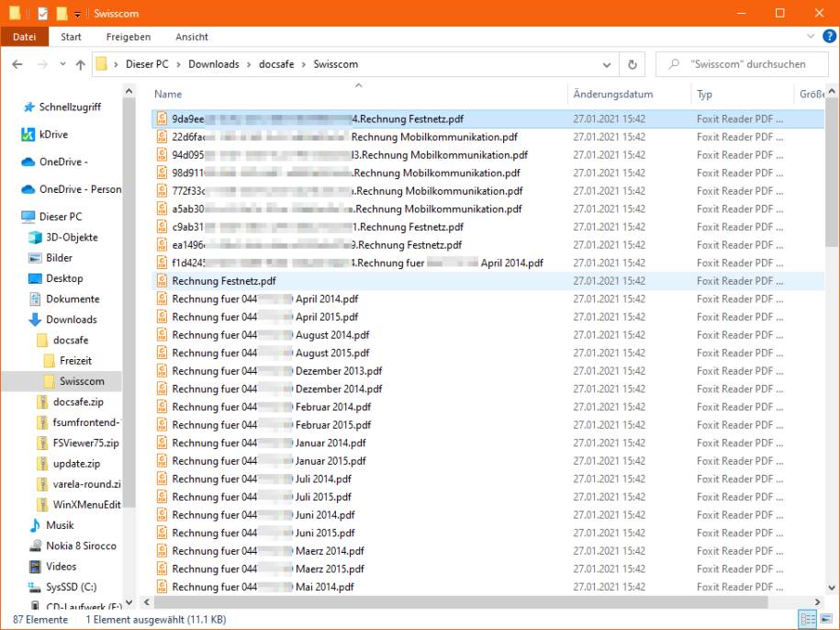Open the Freigeben ribbon tab
The width and height of the screenshot is (840, 630).
tap(128, 37)
